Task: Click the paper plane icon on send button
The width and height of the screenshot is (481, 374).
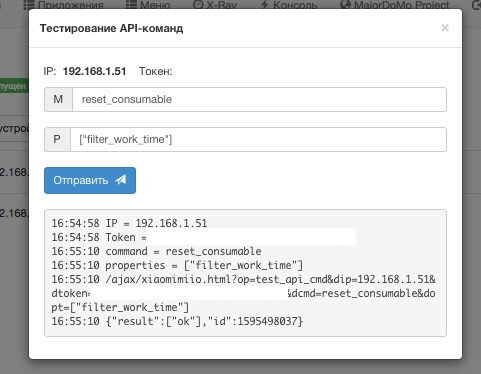Action: (x=121, y=180)
